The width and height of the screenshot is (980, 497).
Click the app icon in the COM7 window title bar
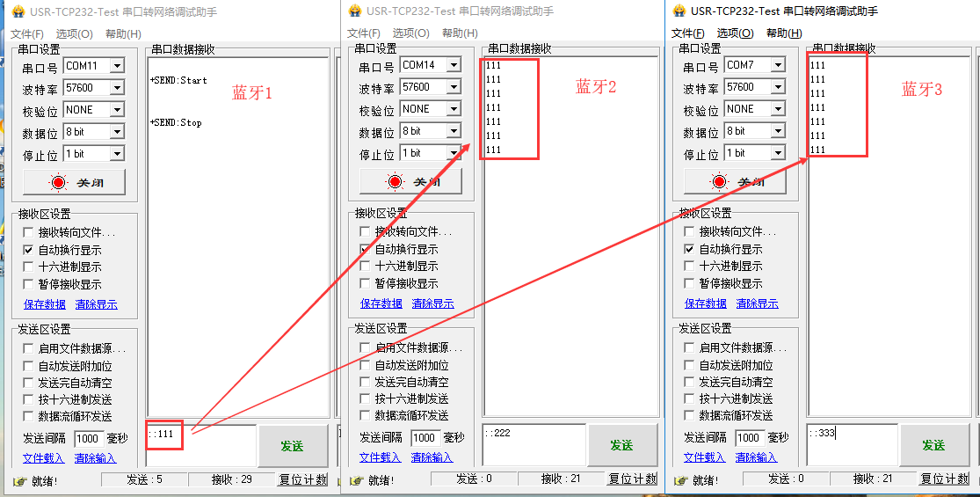click(679, 11)
